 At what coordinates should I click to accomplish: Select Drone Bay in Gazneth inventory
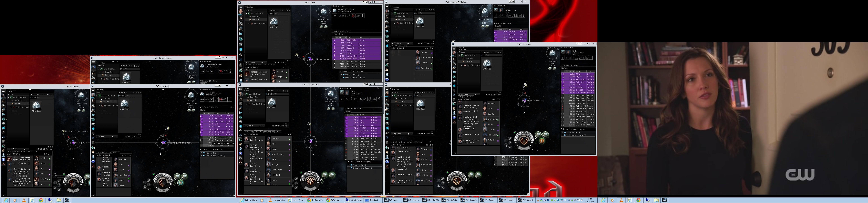[469, 58]
